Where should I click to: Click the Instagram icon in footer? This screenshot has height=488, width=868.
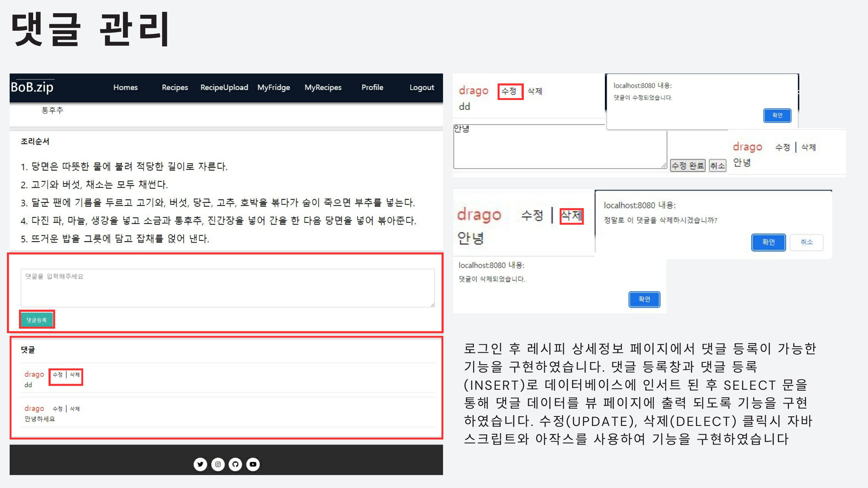[218, 464]
